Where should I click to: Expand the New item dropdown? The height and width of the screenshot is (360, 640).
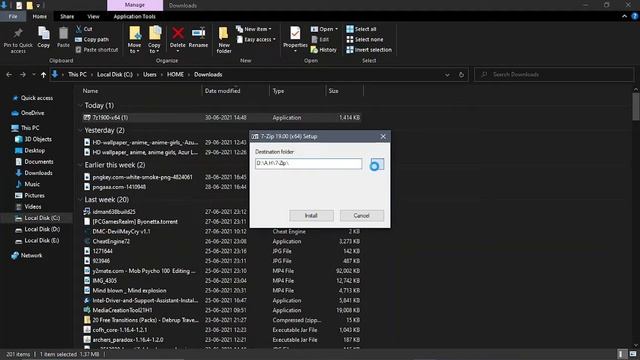click(x=254, y=29)
